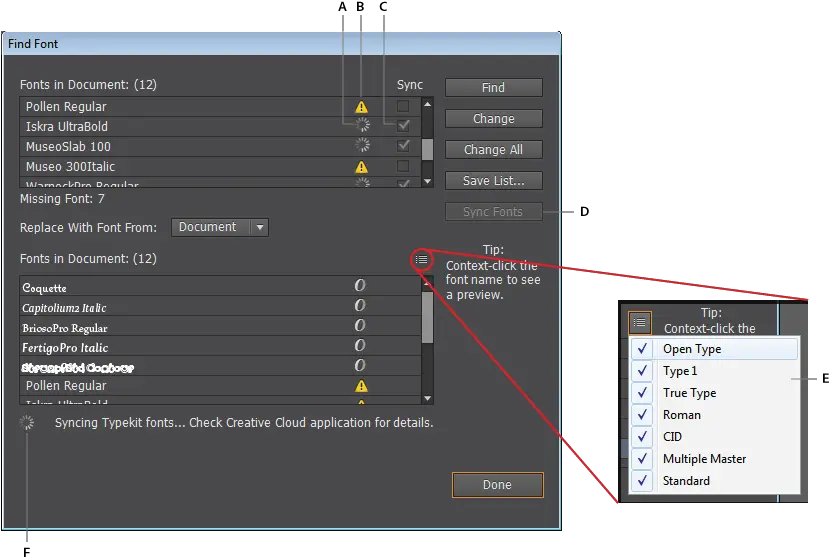The image size is (829, 557).
Task: Toggle Sync checkbox for MuseoSlab 100
Action: [403, 145]
